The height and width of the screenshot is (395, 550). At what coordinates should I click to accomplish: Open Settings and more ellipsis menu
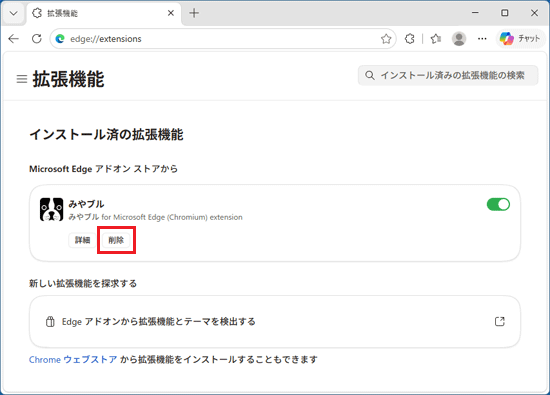(x=482, y=39)
